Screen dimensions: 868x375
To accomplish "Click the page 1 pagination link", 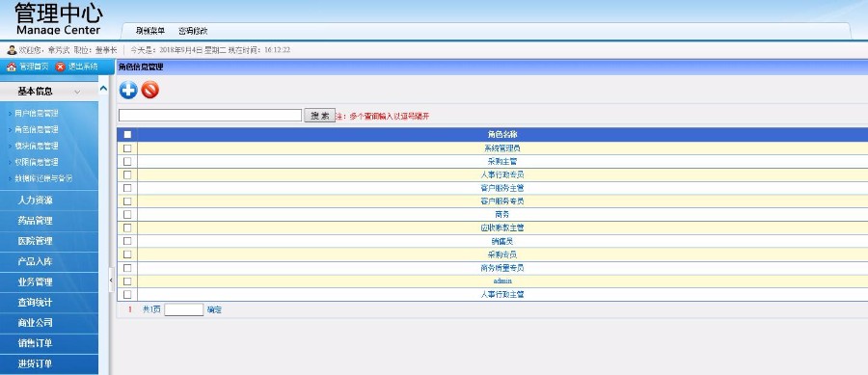I will click(130, 309).
